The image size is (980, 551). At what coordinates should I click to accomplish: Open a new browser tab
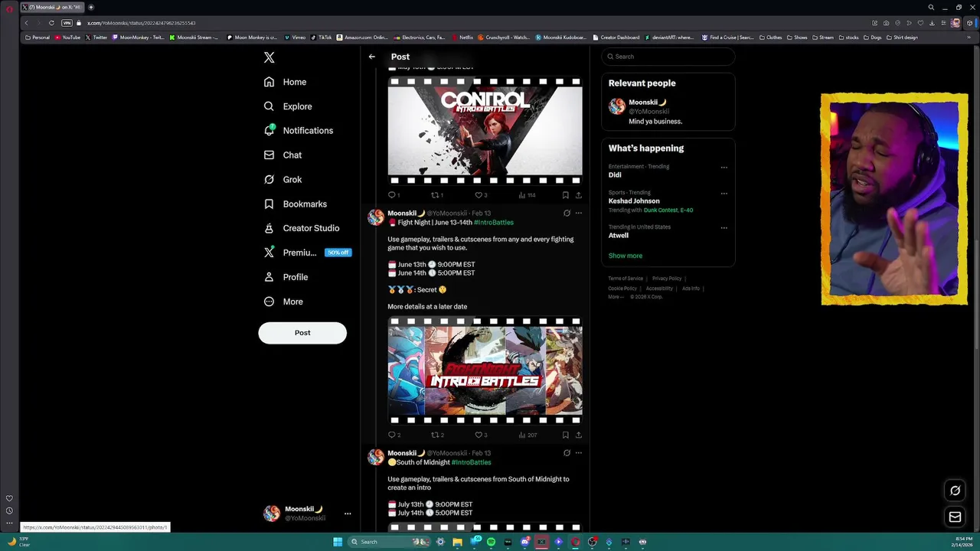pos(90,8)
